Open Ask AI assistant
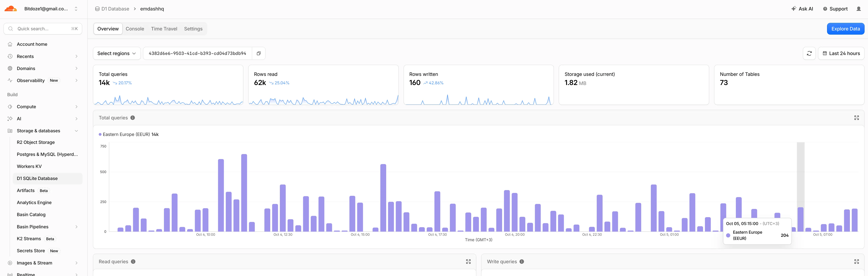The height and width of the screenshot is (276, 868). 802,9
